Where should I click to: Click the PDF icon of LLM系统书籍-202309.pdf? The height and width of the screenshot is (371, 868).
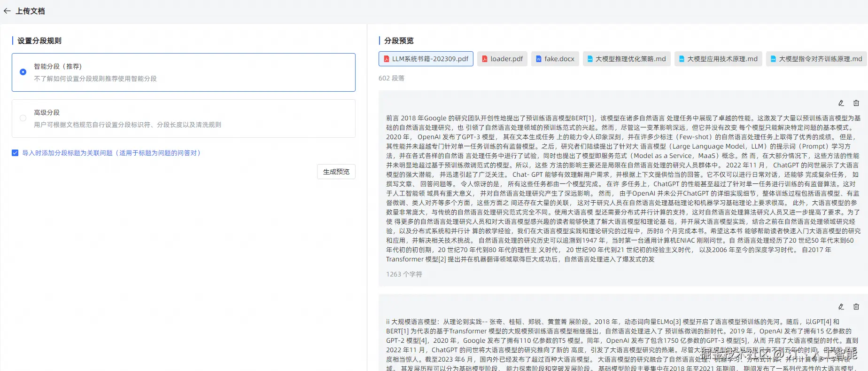[387, 59]
